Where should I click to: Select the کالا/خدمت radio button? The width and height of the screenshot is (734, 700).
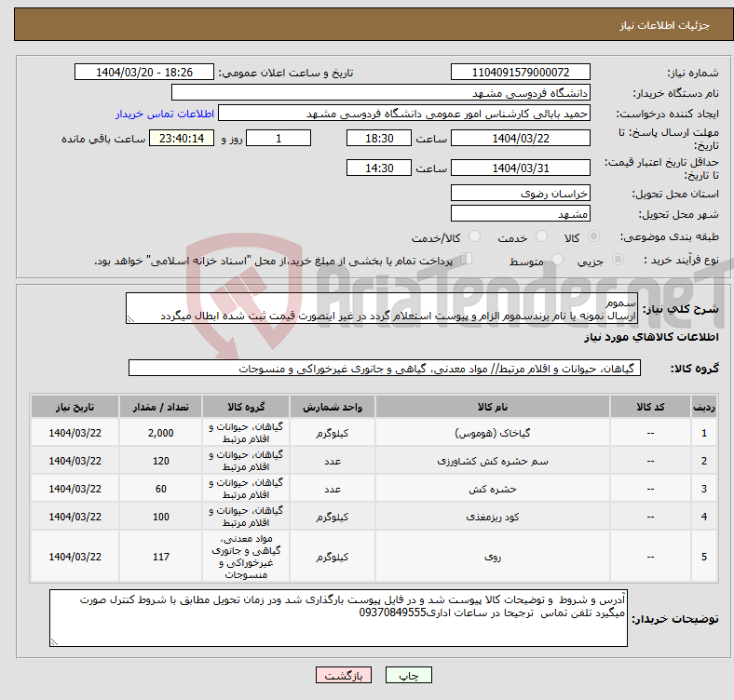click(475, 236)
